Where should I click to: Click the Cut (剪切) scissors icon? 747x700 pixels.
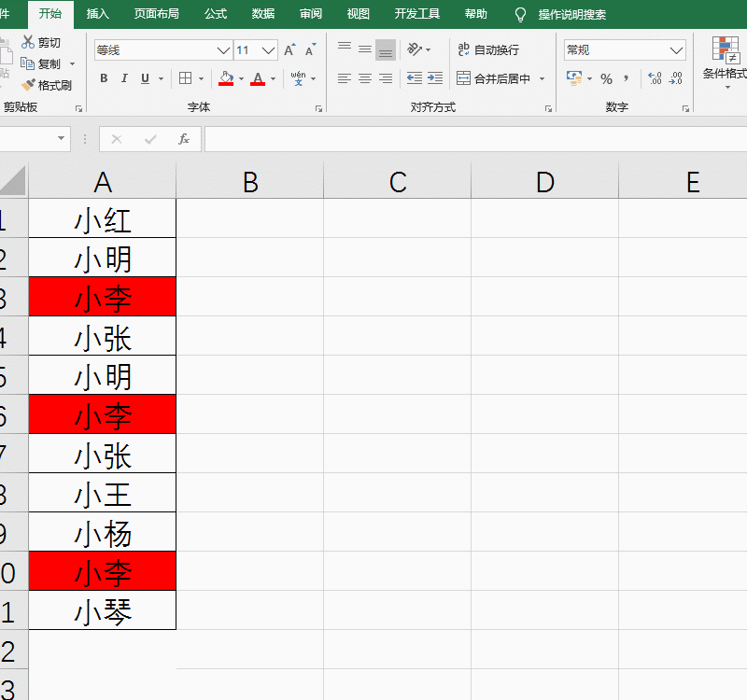(28, 42)
